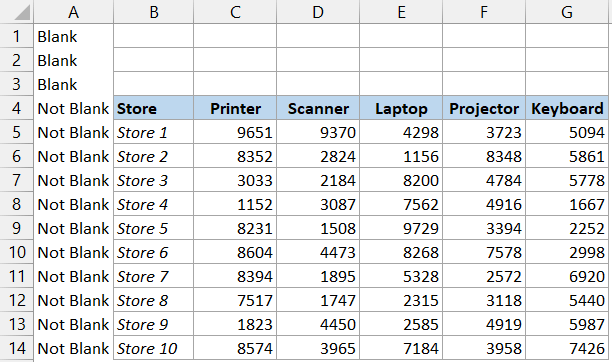
Task: Click the Keyboard header cell
Action: [567, 108]
